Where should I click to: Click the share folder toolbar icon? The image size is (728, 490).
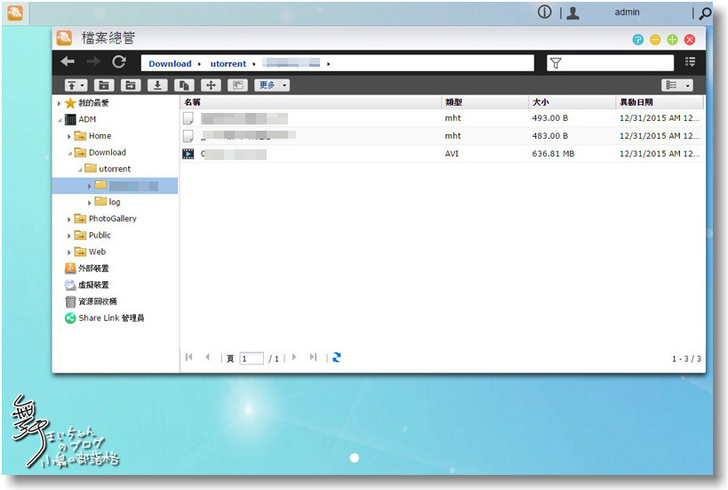(130, 85)
